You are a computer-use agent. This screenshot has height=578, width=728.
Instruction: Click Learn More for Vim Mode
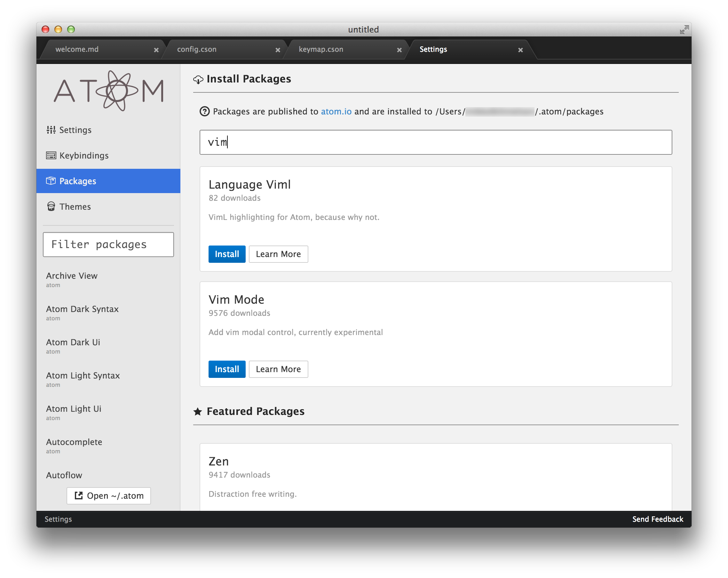pos(279,369)
